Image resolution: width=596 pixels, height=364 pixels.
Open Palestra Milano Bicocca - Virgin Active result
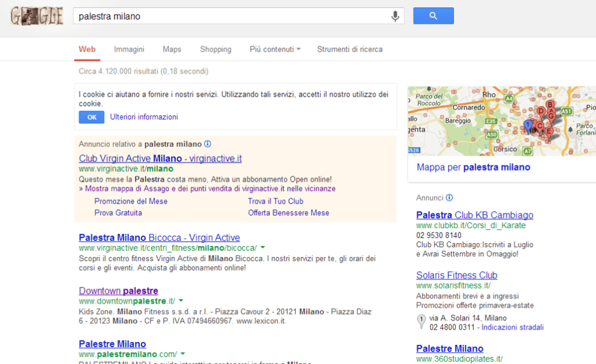click(159, 238)
